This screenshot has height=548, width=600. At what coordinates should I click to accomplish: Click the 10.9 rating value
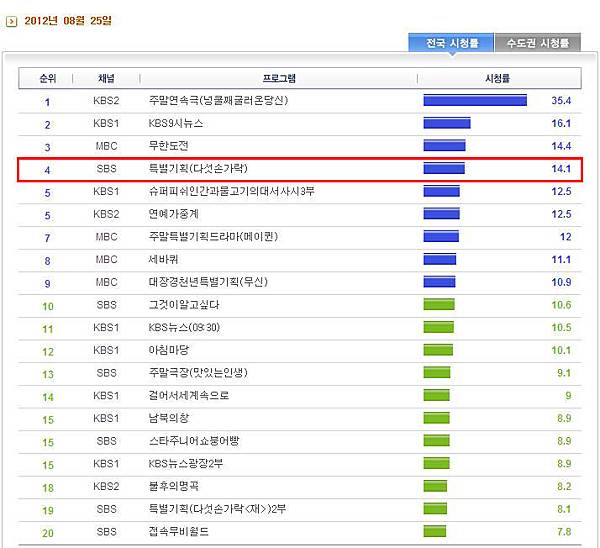pyautogui.click(x=561, y=282)
